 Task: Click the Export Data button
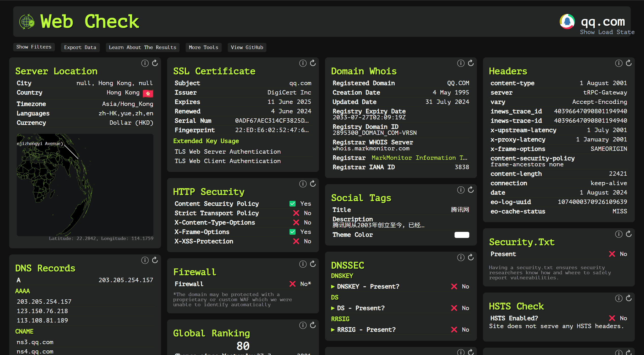(80, 47)
